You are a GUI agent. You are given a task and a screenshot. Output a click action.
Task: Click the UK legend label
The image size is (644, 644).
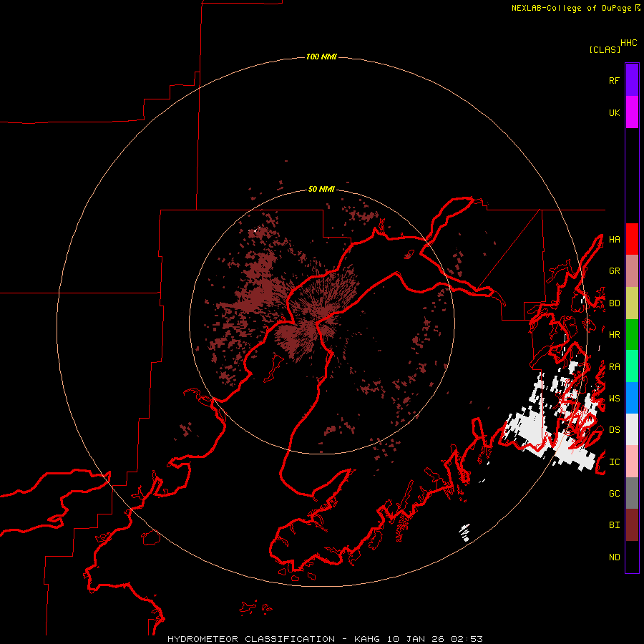point(615,112)
